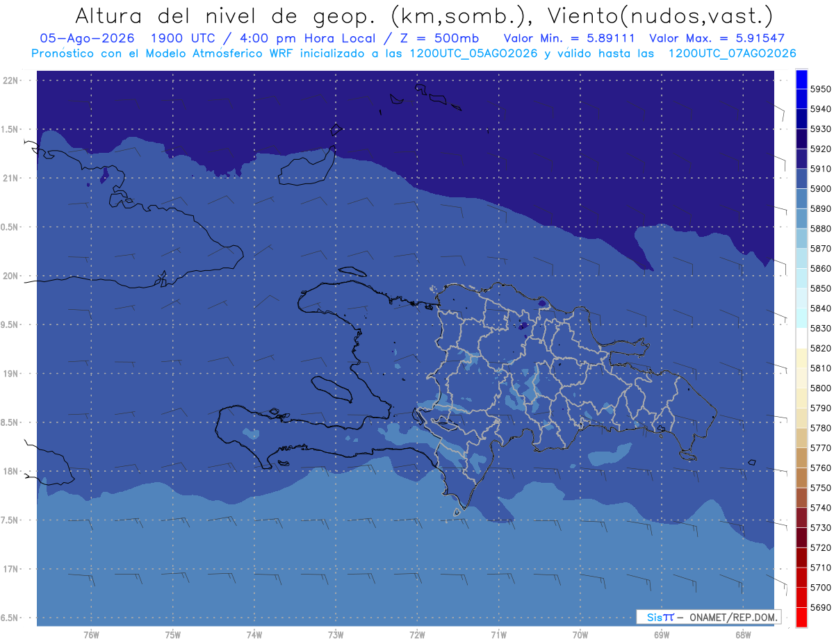Pick the legend swatch between 5890 and 5900
834x644 pixels.
pos(801,199)
